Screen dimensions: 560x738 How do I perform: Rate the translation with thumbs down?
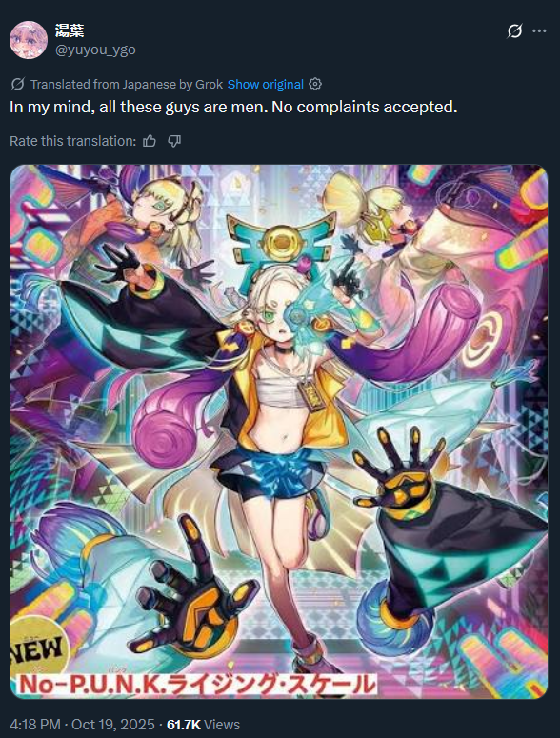174,141
